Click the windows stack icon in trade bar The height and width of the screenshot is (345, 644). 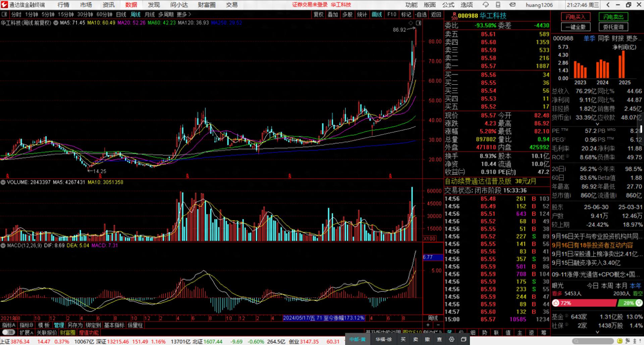point(464,339)
